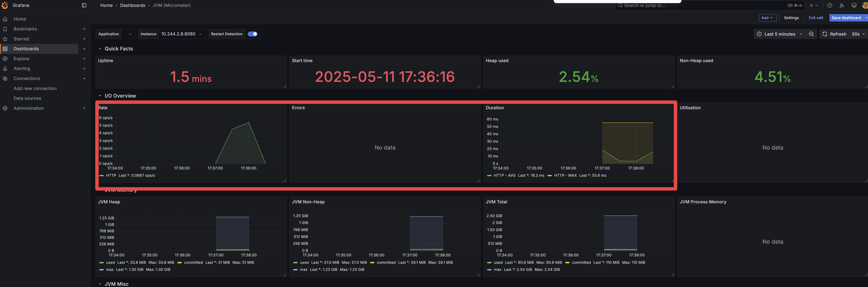Toggle the HTTP series in Rate legend
Screen dimensions: 868x287
pos(111,176)
